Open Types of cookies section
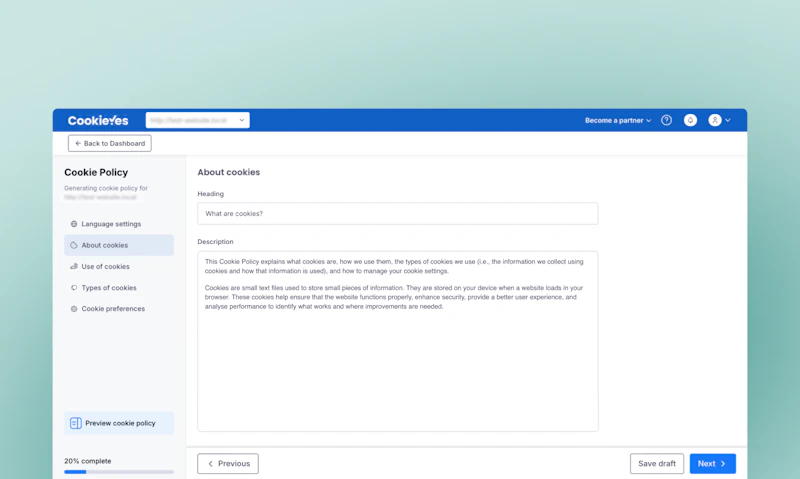The height and width of the screenshot is (479, 800). click(x=119, y=288)
